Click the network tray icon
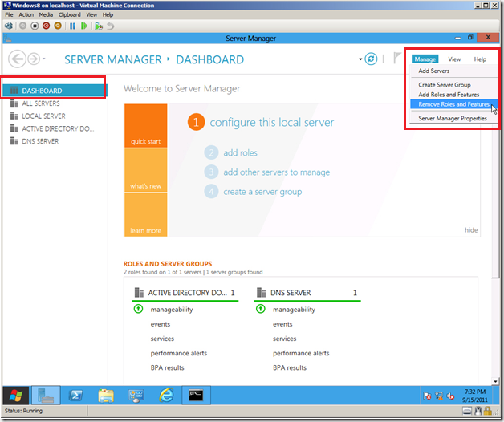The height and width of the screenshot is (422, 504). 439,396
